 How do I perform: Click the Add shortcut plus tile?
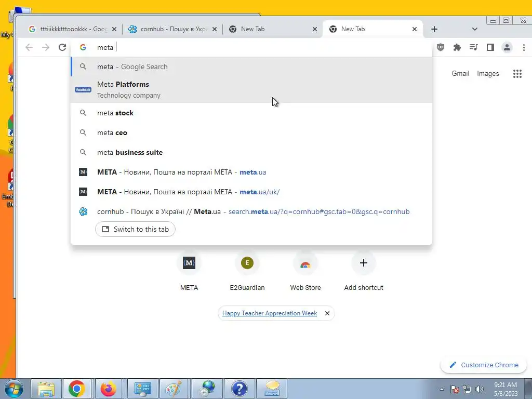pos(363,271)
